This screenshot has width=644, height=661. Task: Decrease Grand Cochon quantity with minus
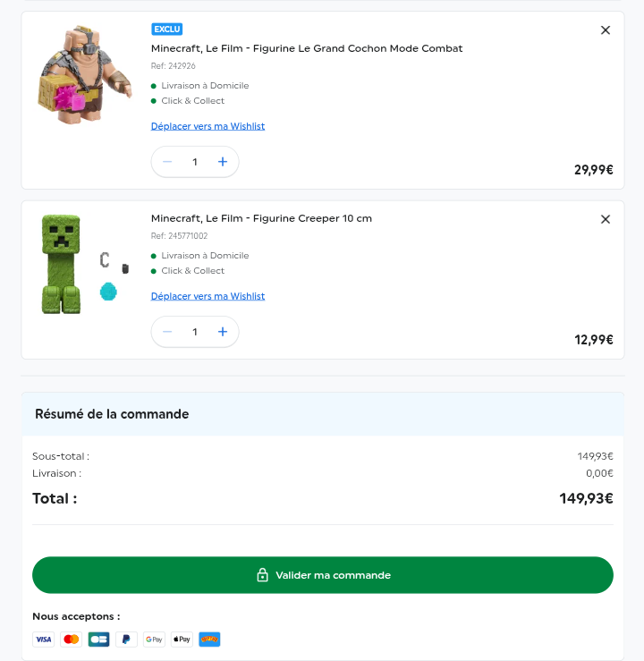click(167, 162)
